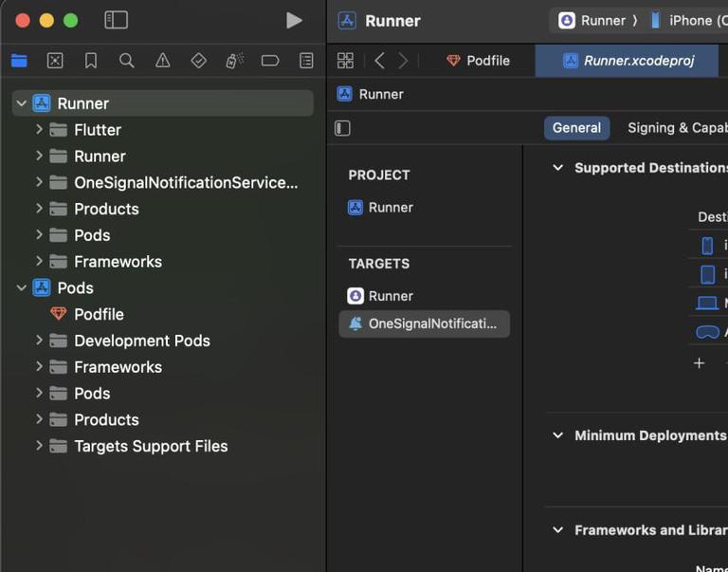Toggle the navigator sidebar
Viewport: 728px width, 572px height.
pyautogui.click(x=116, y=20)
